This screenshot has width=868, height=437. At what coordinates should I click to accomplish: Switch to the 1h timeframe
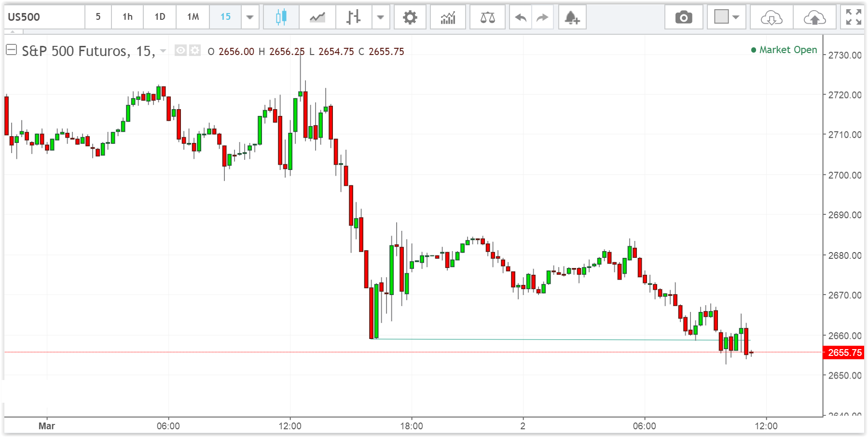[127, 17]
